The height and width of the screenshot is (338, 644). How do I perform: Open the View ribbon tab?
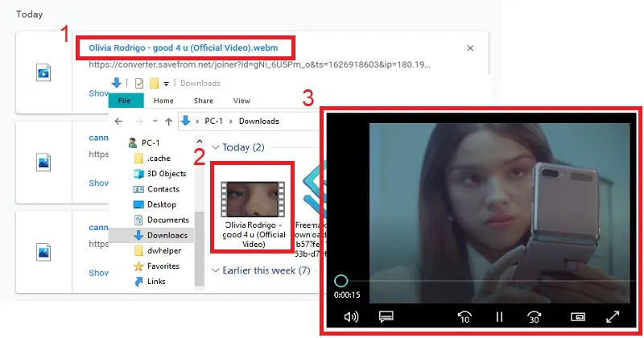coord(242,101)
